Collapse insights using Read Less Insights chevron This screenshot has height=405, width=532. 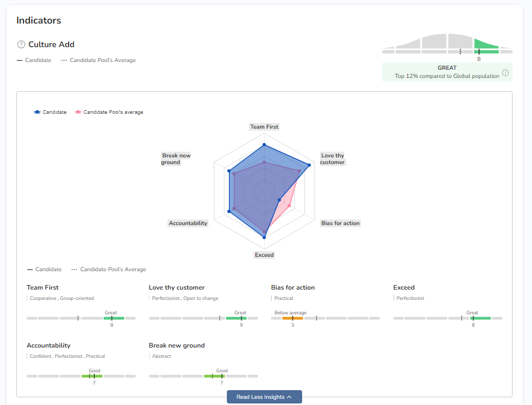pos(289,397)
